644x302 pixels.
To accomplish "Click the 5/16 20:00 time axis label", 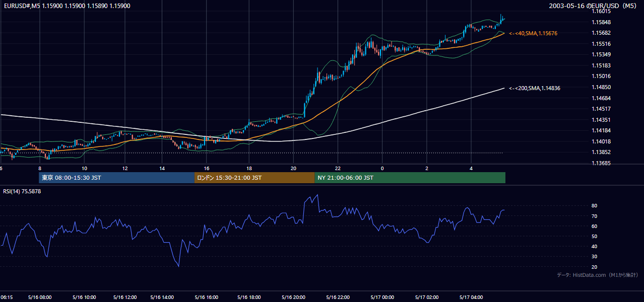I will click(293, 297).
